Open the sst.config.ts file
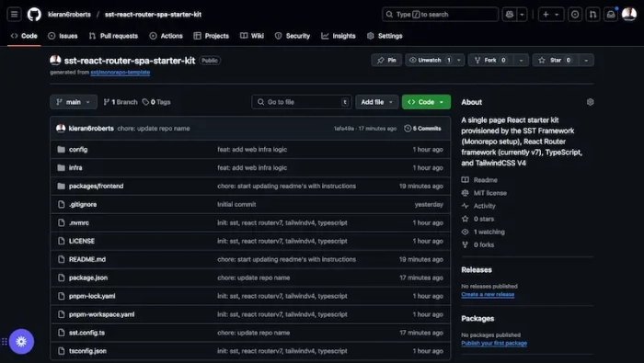The height and width of the screenshot is (363, 644). tap(86, 333)
